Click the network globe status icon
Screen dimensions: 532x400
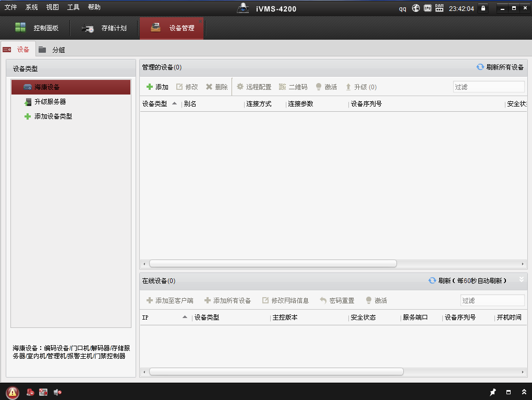tap(416, 8)
